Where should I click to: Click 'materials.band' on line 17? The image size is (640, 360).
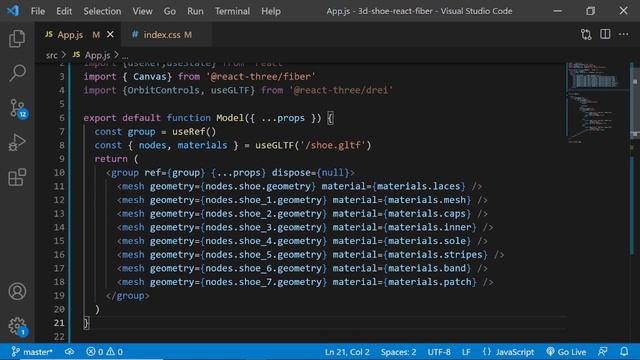pyautogui.click(x=427, y=269)
